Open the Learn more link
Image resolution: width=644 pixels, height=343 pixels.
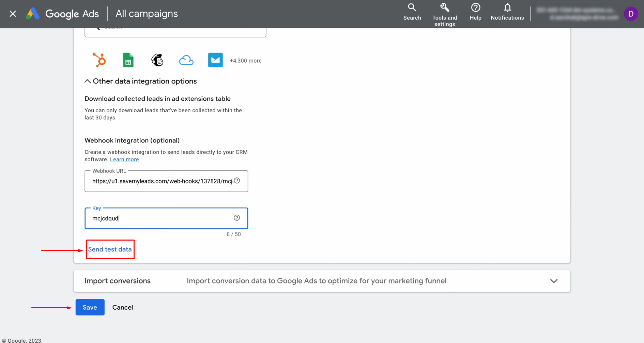[x=124, y=159]
